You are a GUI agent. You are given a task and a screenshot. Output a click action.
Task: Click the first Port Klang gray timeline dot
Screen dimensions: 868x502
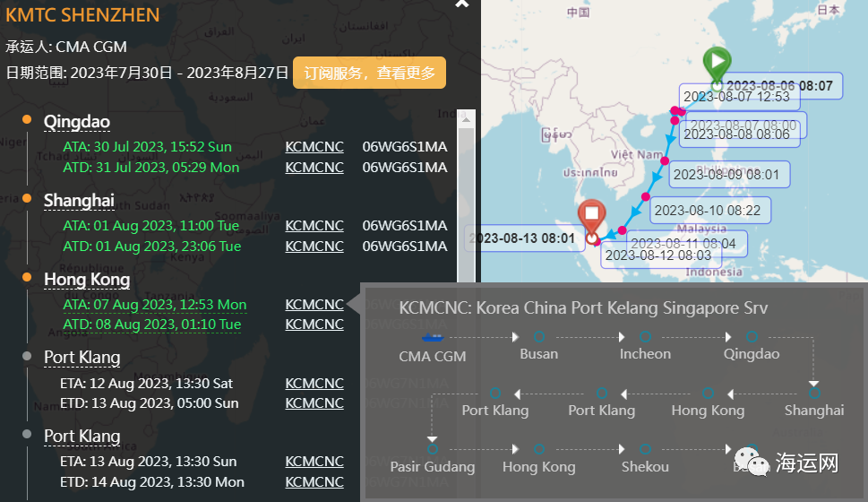pyautogui.click(x=27, y=356)
